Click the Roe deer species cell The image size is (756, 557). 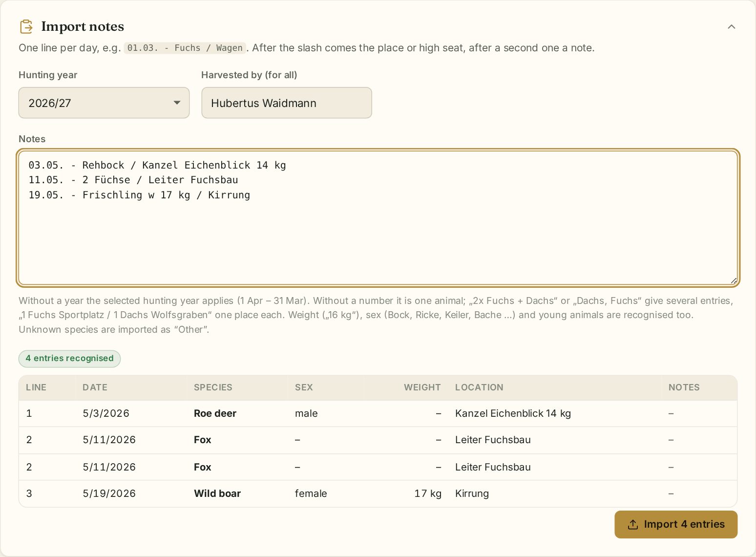[215, 413]
